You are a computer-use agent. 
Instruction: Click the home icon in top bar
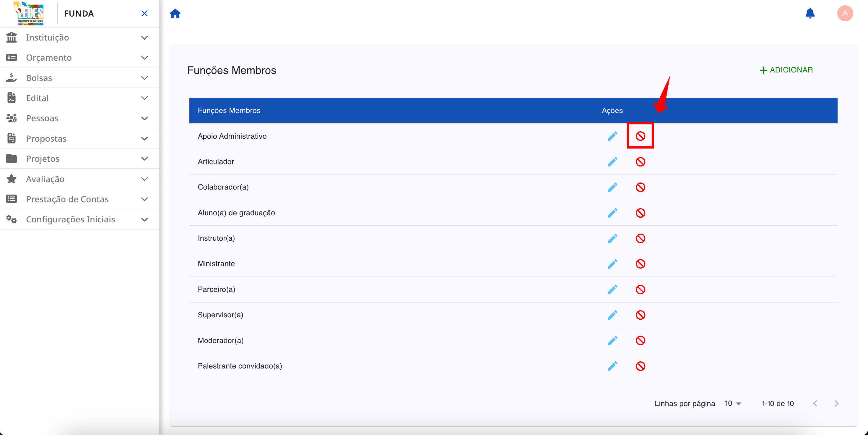point(175,14)
